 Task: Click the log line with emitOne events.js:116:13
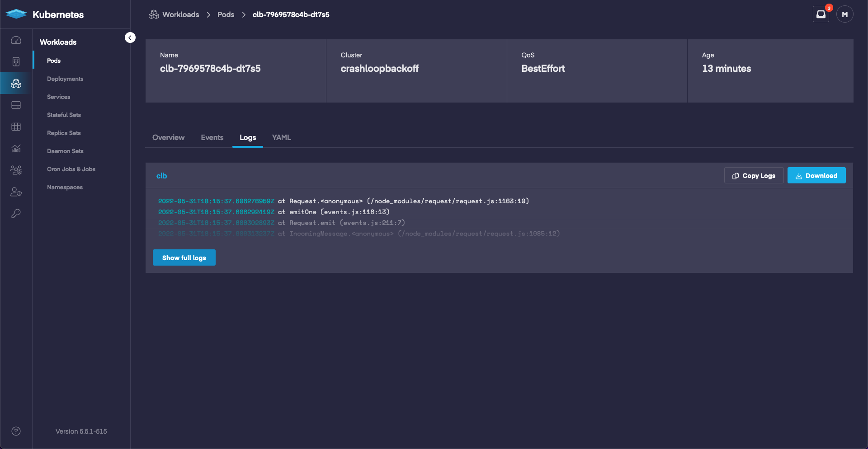coord(274,211)
